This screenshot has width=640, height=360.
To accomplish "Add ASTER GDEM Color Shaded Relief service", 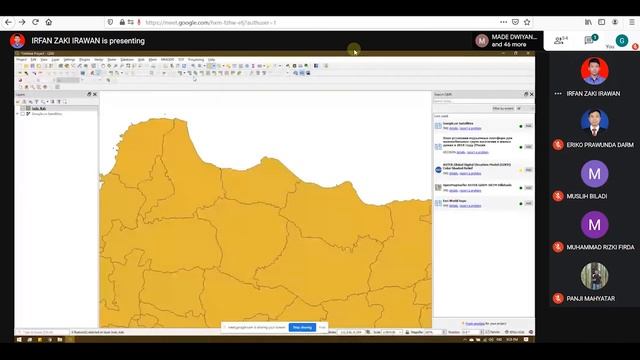I will coord(528,170).
